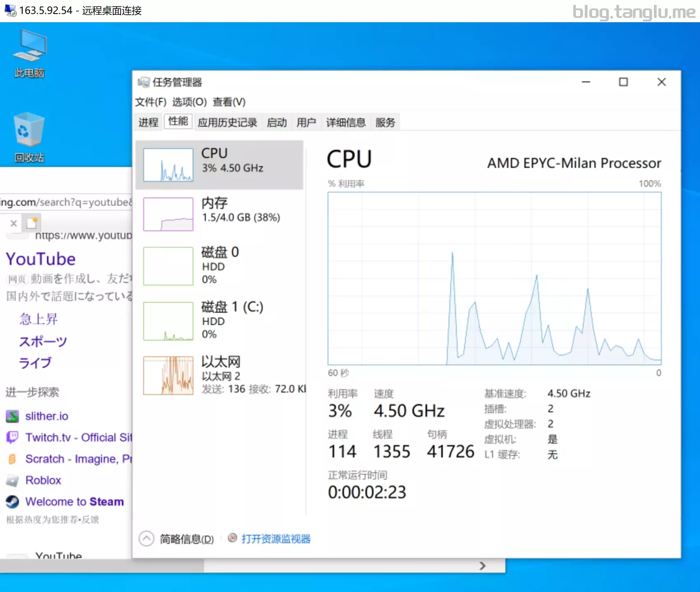700x592 pixels.
Task: Click the 基准速度 label
Action: pyautogui.click(x=505, y=394)
